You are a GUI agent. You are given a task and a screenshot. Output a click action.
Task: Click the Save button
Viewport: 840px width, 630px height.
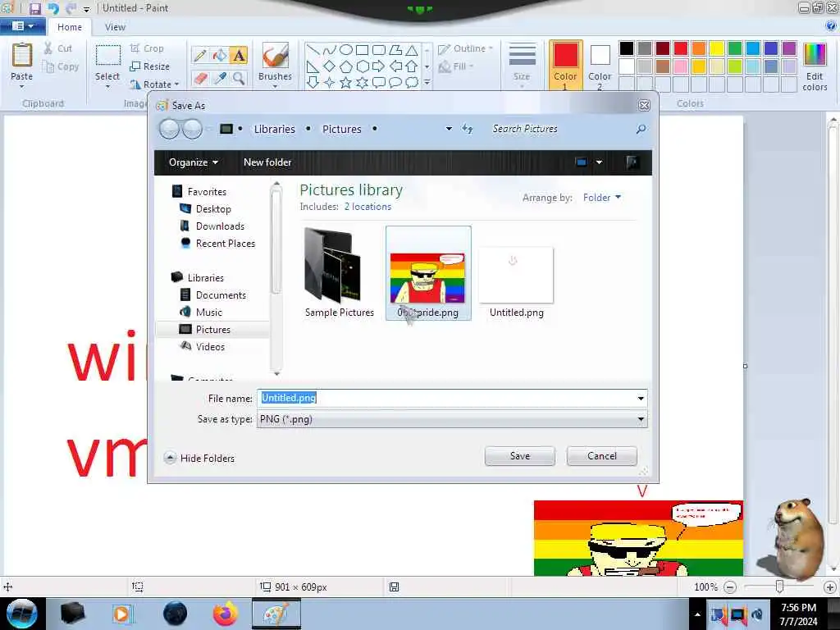[x=519, y=456]
